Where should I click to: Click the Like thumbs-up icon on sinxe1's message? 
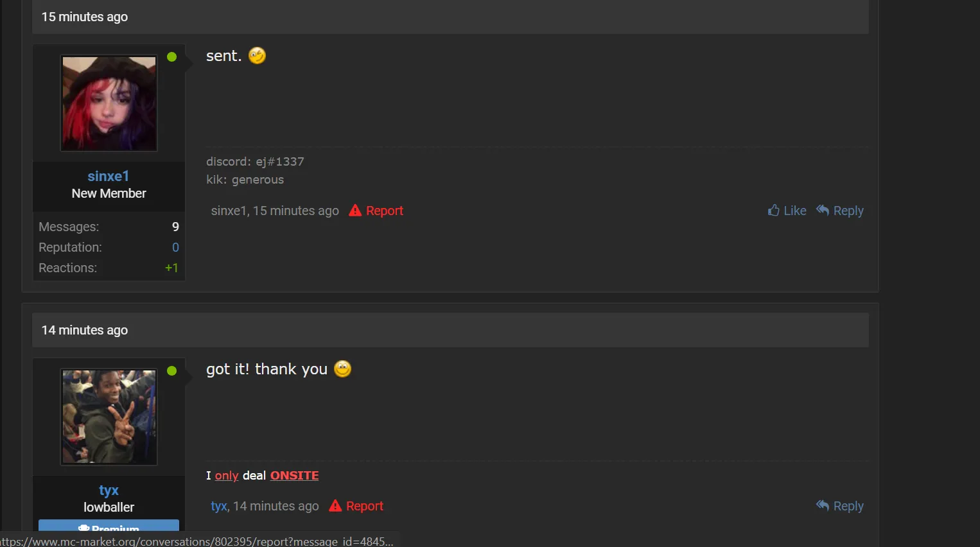774,211
